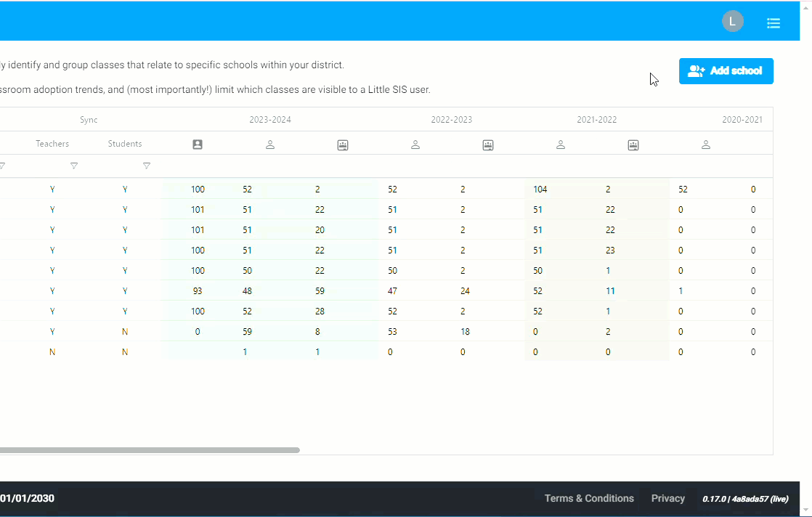Viewport: 812px width, 517px height.
Task: Toggle Students sync 'N' in the eighth row
Action: 125,332
